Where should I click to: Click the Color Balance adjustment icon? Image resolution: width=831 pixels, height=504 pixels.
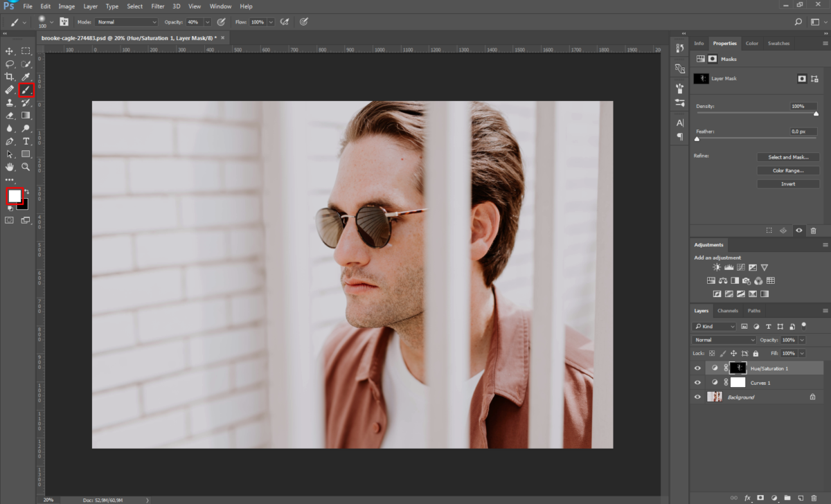[x=723, y=281]
